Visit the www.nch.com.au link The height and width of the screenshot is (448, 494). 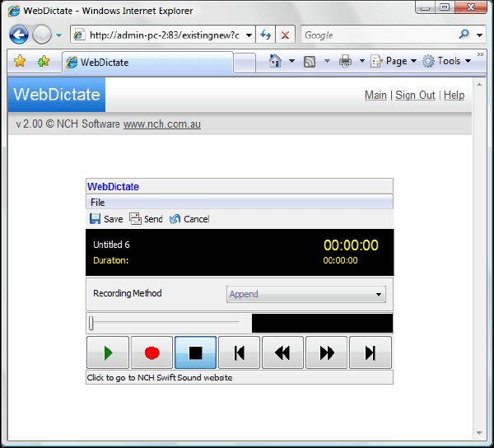[162, 124]
